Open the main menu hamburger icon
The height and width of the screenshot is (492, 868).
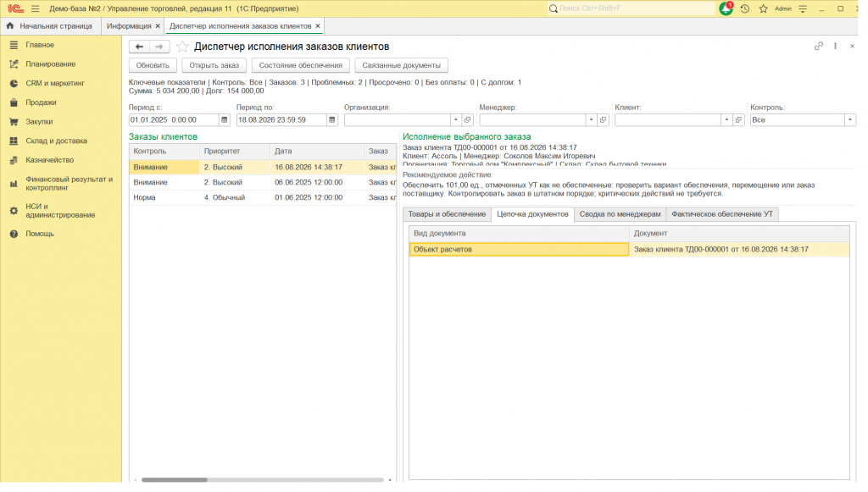36,8
